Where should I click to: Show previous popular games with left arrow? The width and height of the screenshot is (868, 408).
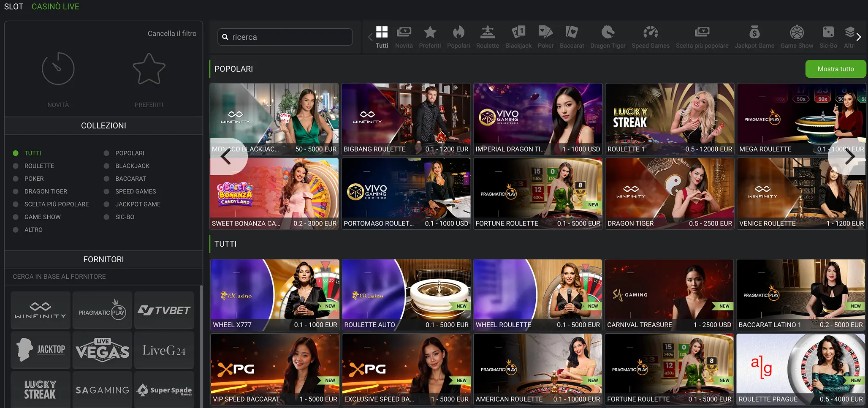[226, 157]
